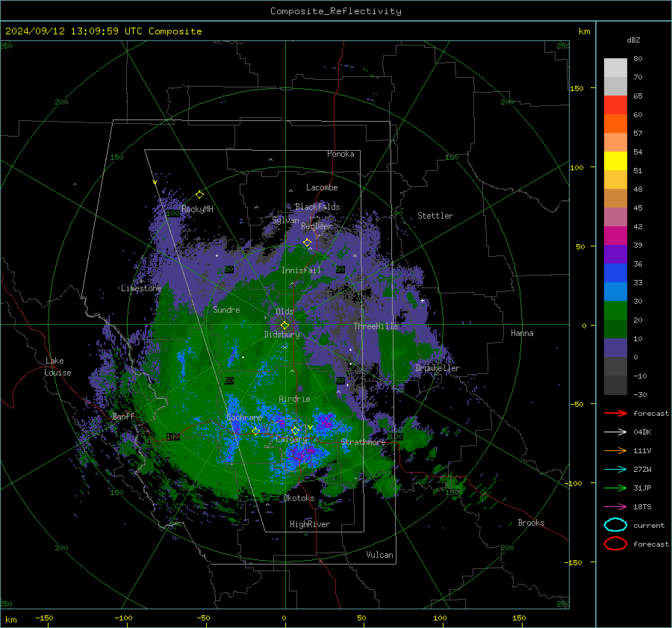Click the Brooks city label
This screenshot has width=672, height=628.
[x=531, y=523]
